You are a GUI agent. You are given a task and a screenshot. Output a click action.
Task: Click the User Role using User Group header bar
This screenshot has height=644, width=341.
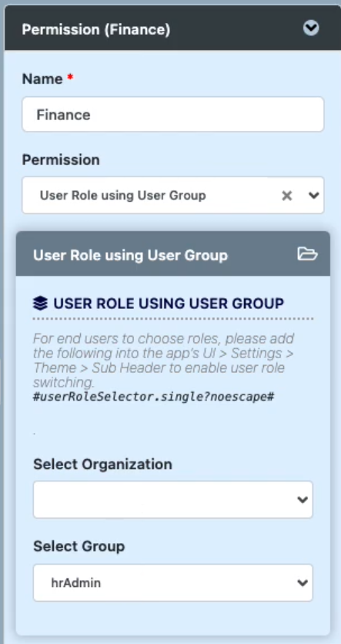(172, 255)
